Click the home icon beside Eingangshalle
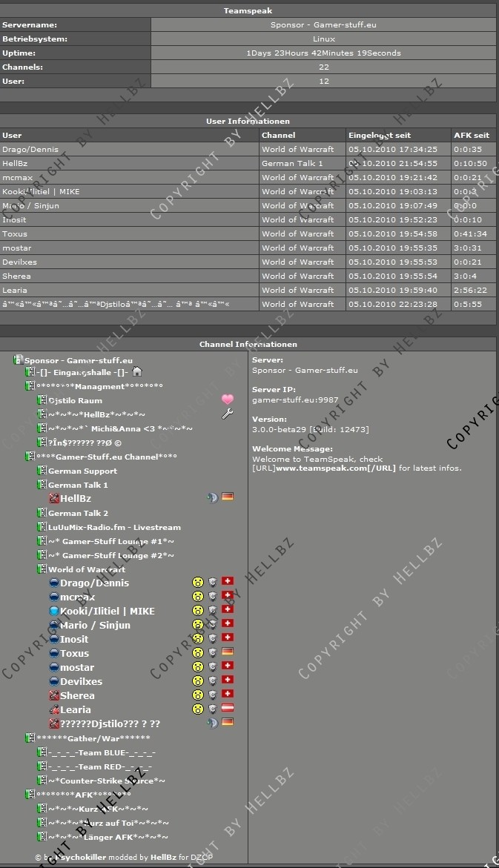Screen dimensions: 499x868 [136, 371]
